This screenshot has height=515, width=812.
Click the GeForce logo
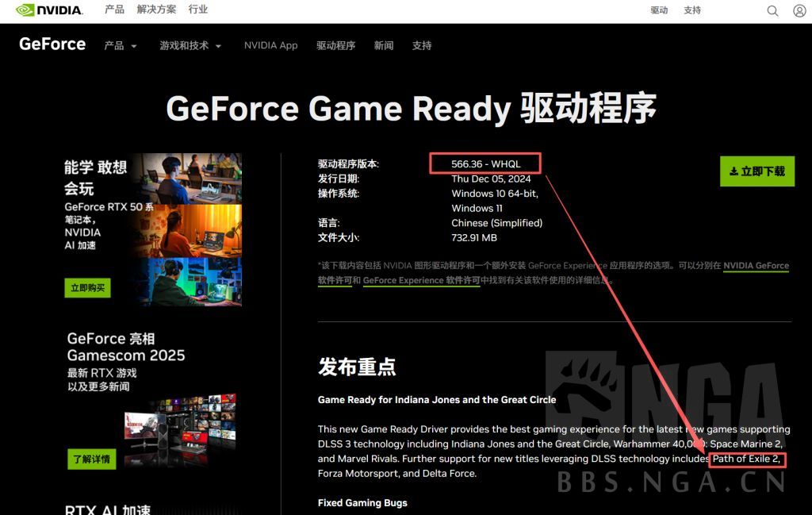coord(51,44)
